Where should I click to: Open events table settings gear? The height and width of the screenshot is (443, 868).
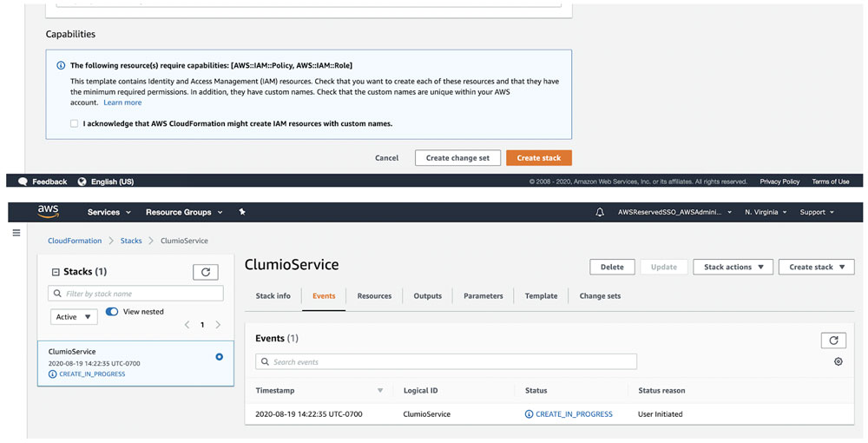[838, 361]
